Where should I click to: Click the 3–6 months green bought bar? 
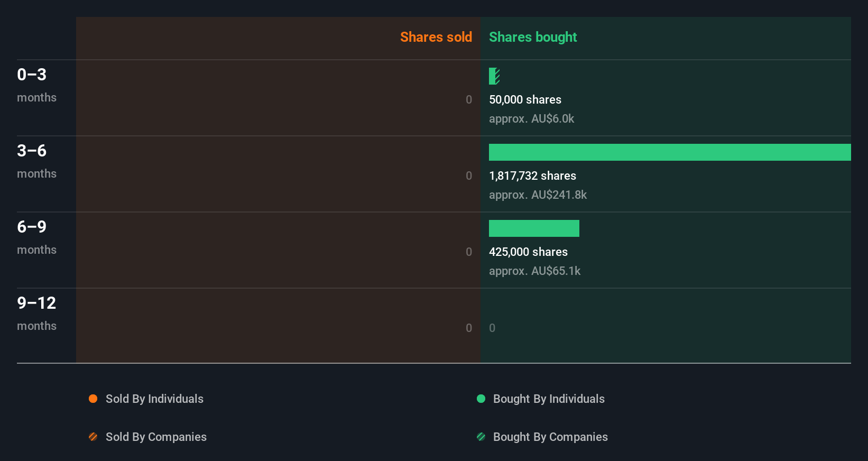click(669, 152)
